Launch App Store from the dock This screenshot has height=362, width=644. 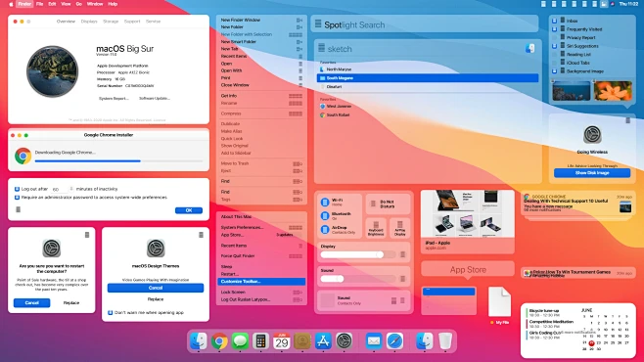pyautogui.click(x=323, y=341)
